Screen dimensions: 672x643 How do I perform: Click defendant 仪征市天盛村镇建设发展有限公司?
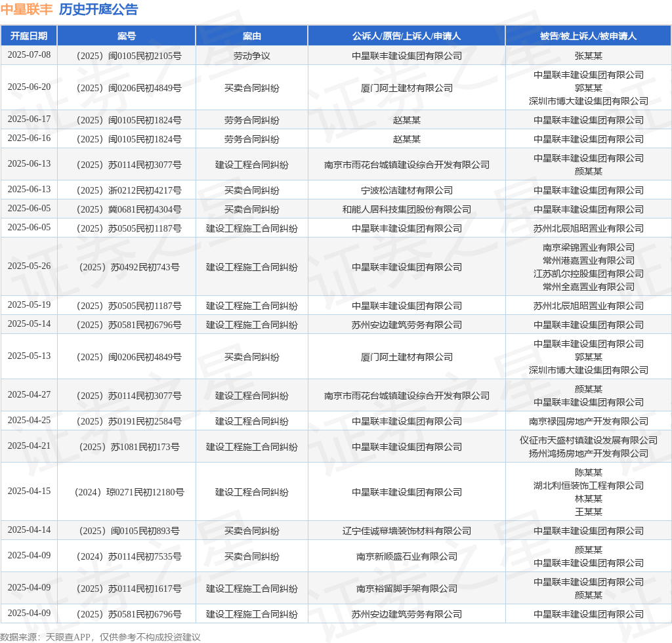pos(588,440)
